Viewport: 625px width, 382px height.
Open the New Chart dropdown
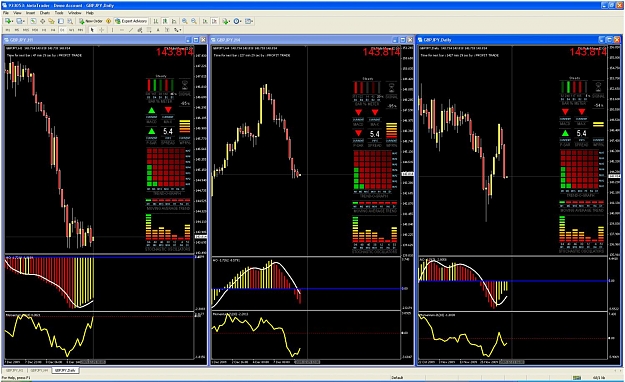pyautogui.click(x=9, y=21)
